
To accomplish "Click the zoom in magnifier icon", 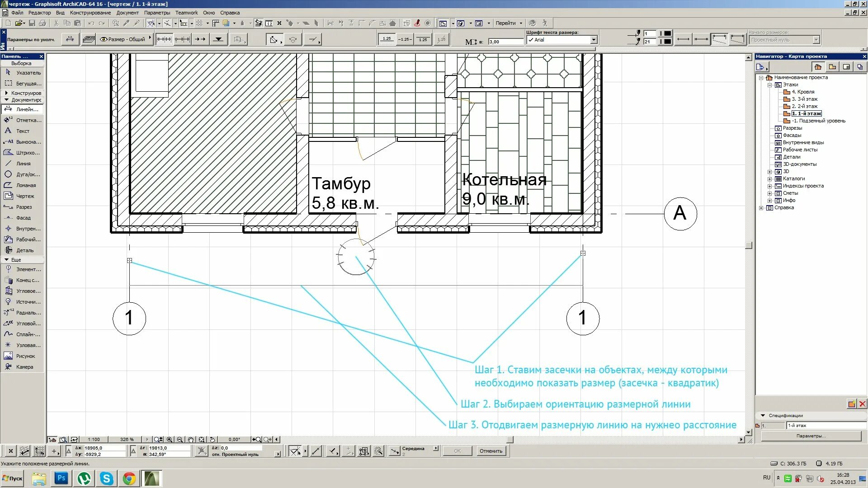I will [170, 439].
